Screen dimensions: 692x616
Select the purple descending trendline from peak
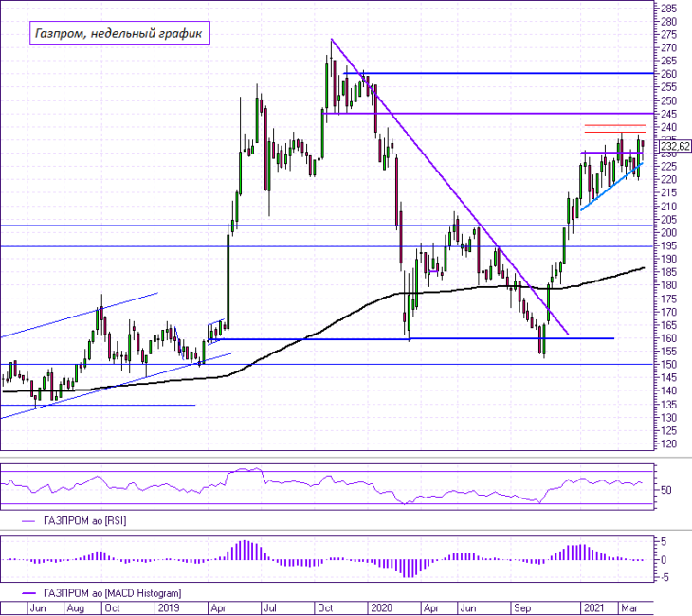[449, 187]
